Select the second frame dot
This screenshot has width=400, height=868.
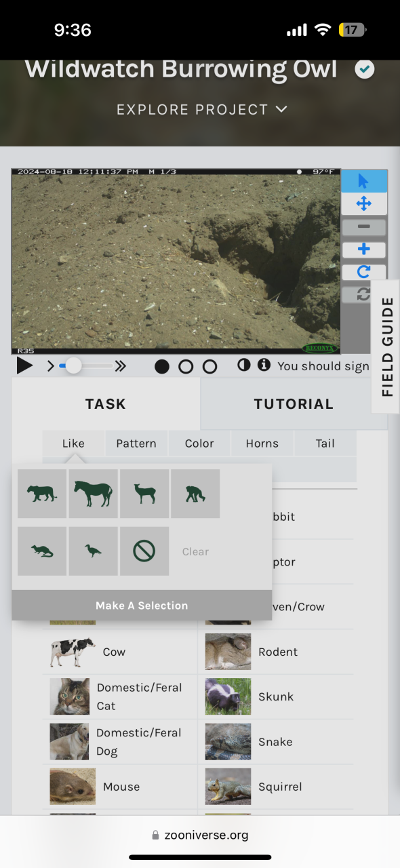[x=186, y=367]
